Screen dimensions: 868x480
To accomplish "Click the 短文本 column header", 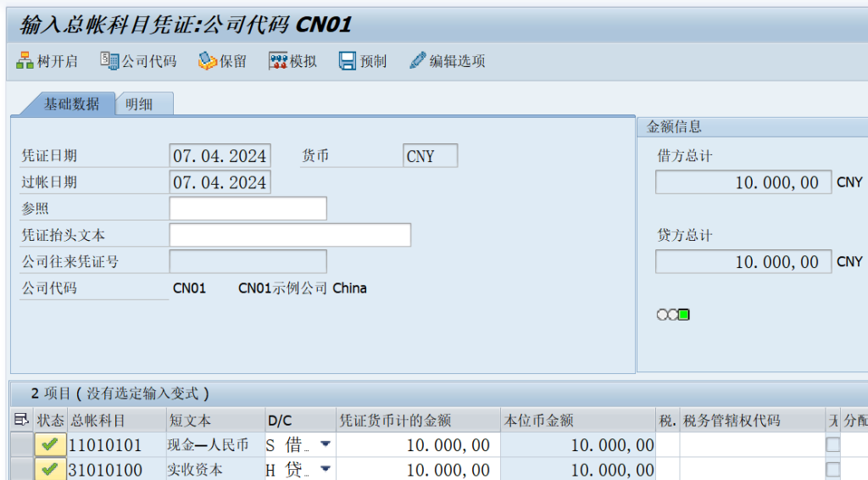I will [x=216, y=420].
